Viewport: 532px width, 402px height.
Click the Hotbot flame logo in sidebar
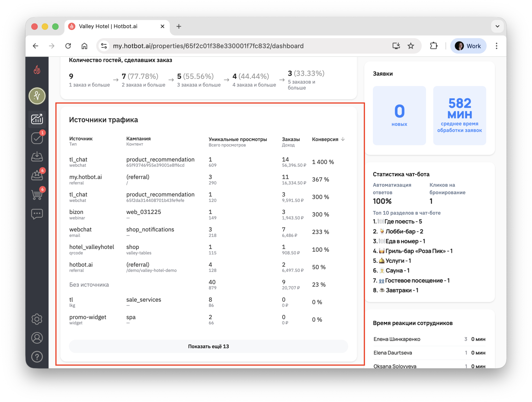(37, 70)
